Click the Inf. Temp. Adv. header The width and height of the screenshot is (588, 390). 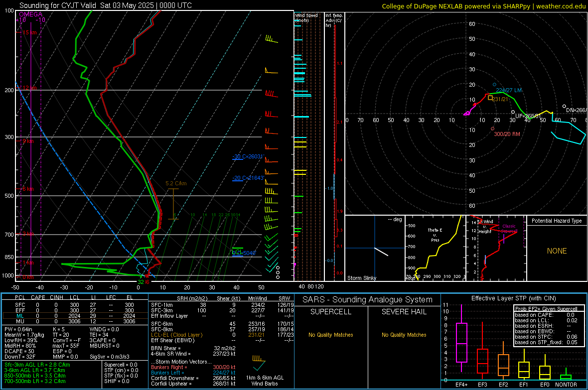(334, 20)
